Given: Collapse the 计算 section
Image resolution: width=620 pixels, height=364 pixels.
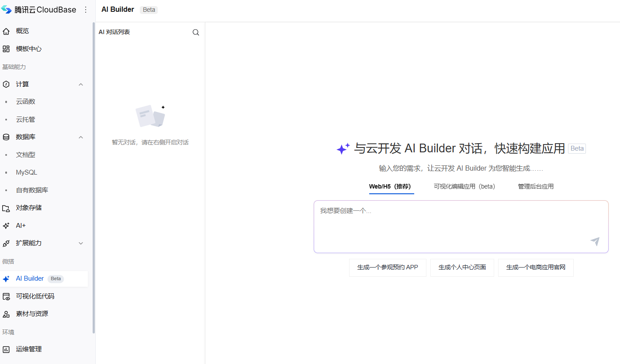Looking at the screenshot, I should 80,84.
